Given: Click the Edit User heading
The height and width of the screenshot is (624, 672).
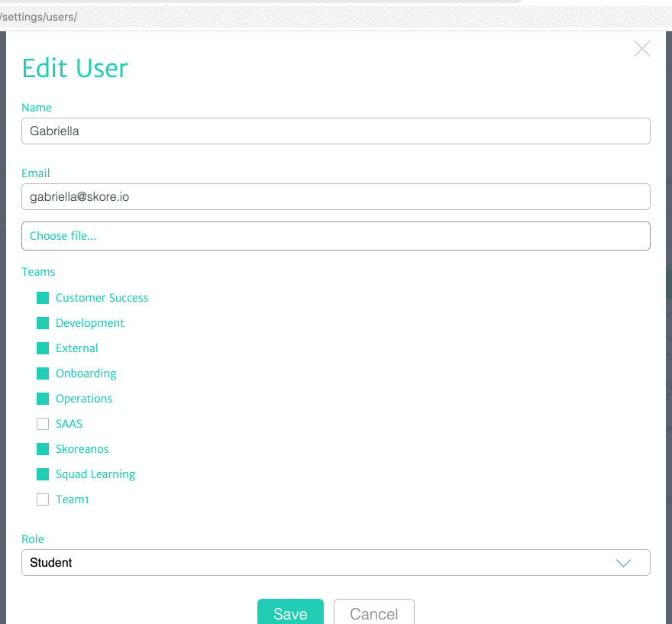Looking at the screenshot, I should click(x=75, y=68).
